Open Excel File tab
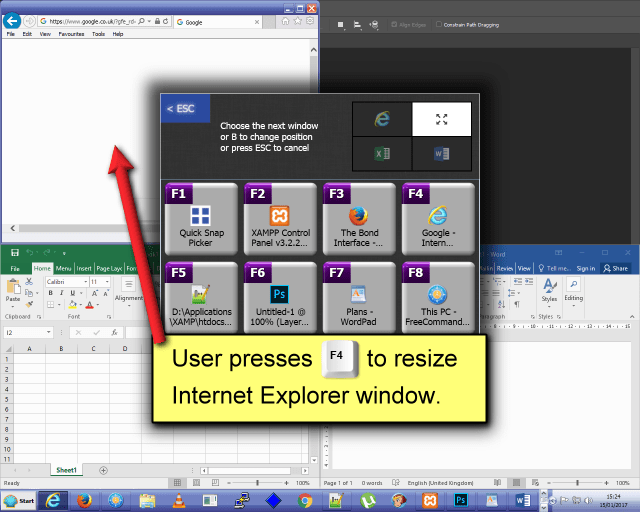 click(x=15, y=268)
